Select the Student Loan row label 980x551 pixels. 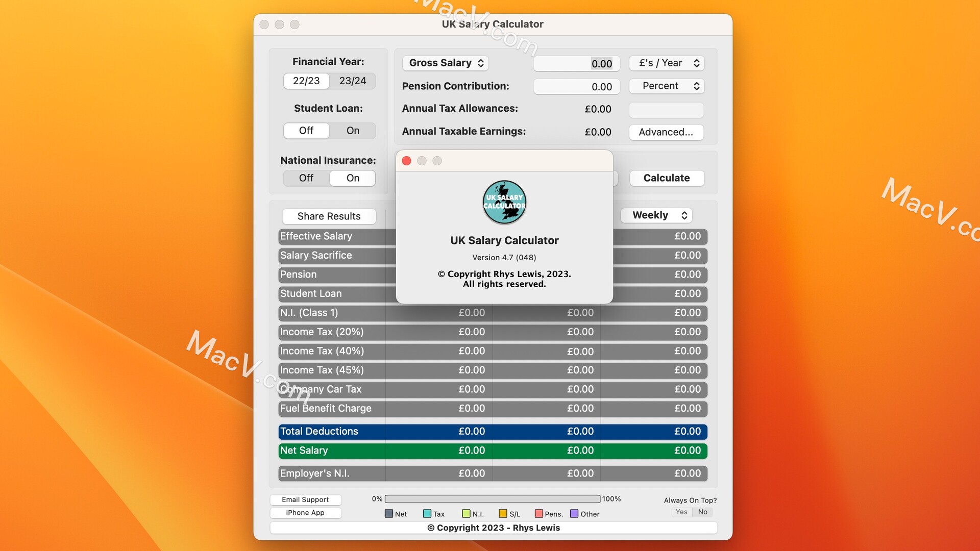point(311,294)
